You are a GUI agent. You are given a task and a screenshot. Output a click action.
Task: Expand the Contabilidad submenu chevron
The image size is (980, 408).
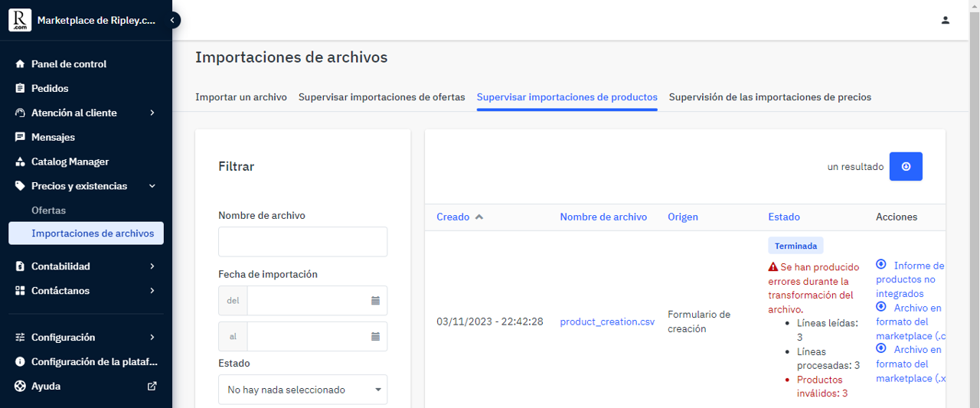tap(152, 266)
